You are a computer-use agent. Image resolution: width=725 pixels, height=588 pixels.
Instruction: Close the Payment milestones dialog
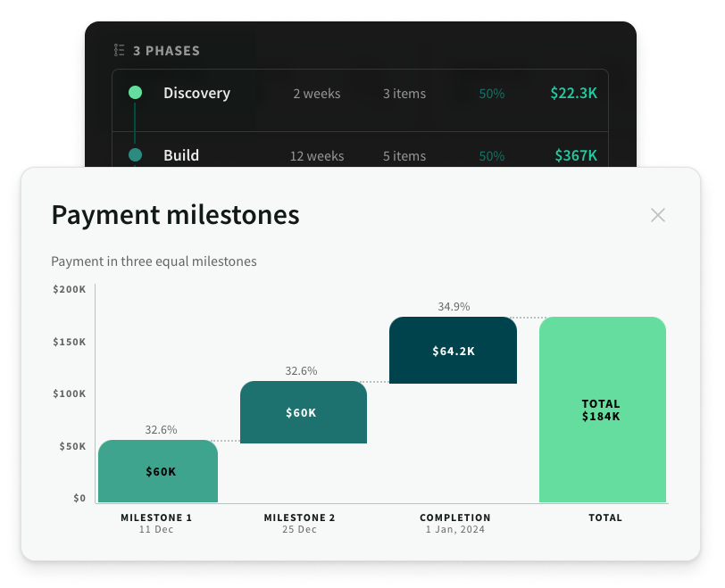click(x=658, y=215)
